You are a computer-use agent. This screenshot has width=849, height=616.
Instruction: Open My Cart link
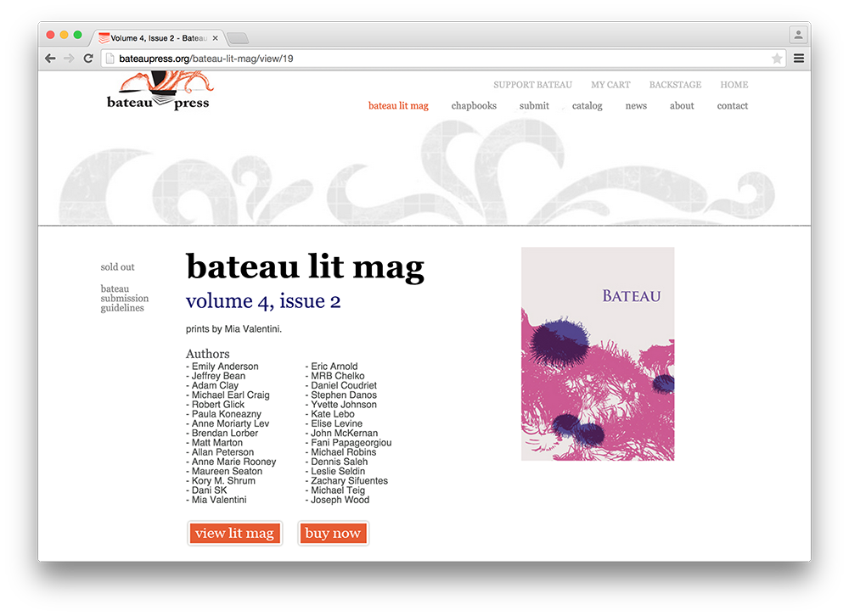click(610, 85)
